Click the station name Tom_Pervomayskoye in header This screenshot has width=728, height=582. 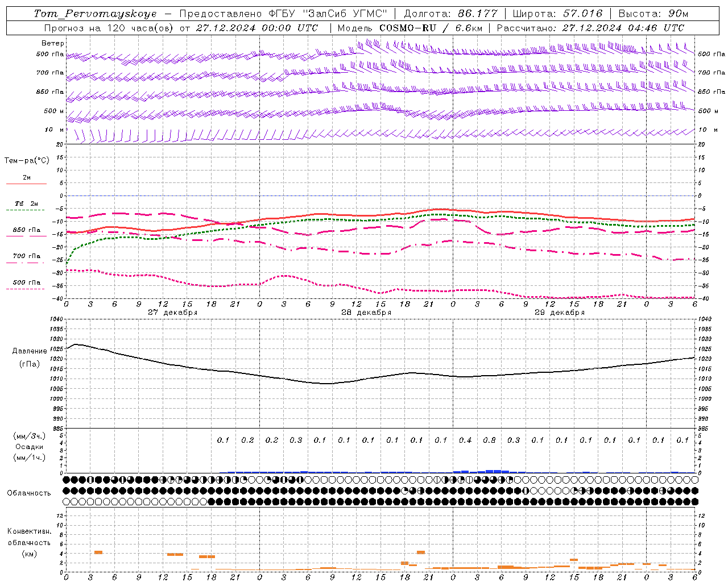coord(95,14)
